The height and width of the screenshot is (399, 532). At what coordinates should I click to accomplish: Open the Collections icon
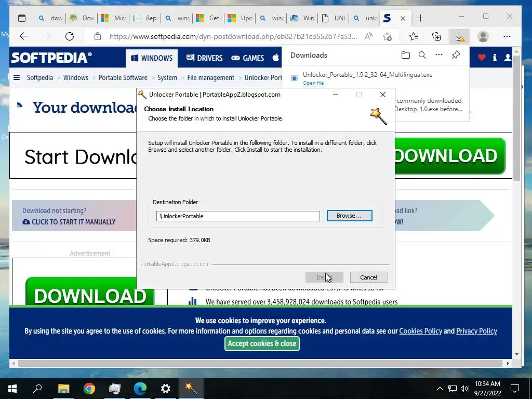(x=436, y=36)
